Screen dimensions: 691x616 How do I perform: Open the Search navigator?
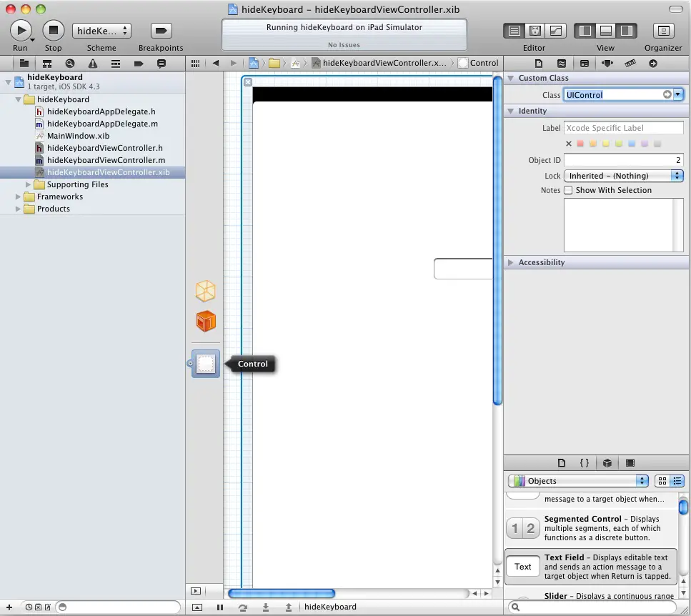(x=69, y=63)
